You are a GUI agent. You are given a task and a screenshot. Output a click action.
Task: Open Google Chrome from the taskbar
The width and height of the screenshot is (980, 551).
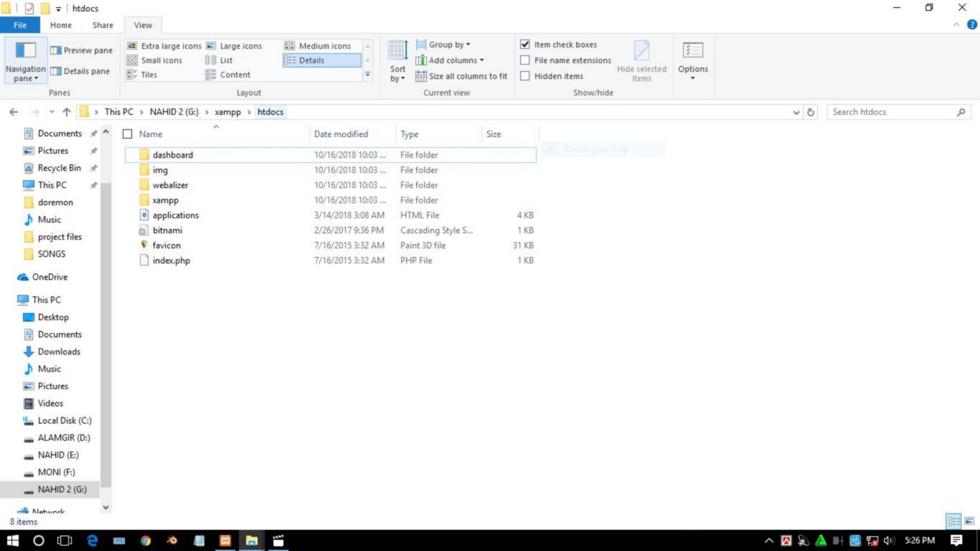pyautogui.click(x=146, y=541)
